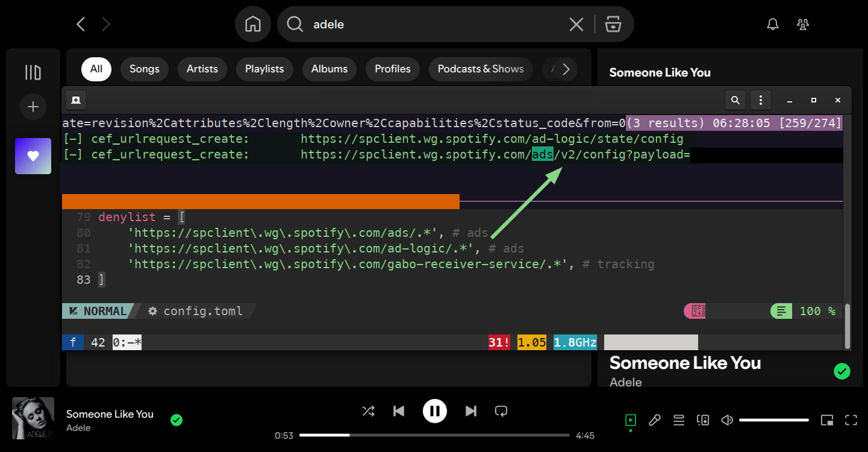Image resolution: width=868 pixels, height=452 pixels.
Task: Enter full screen mode
Action: pos(851,420)
